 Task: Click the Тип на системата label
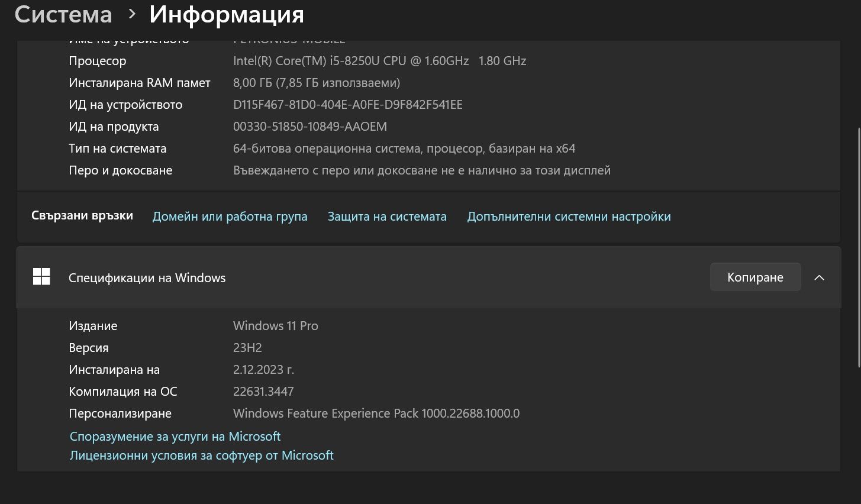pyautogui.click(x=118, y=148)
